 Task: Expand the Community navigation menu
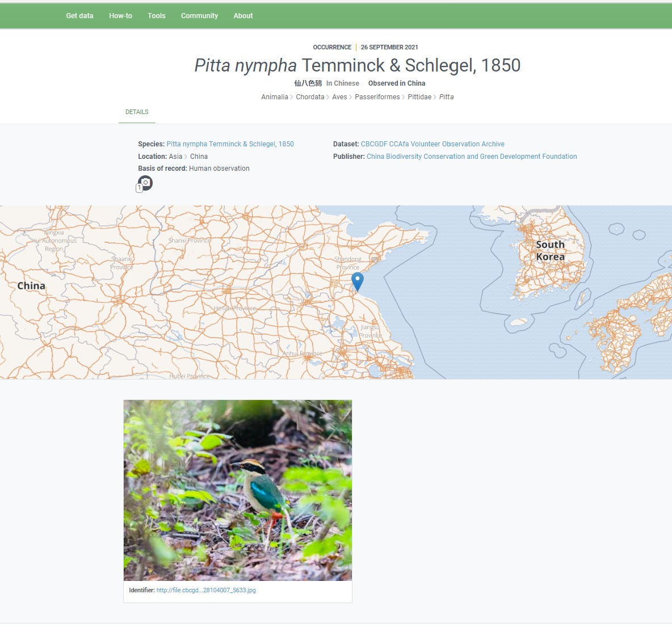[199, 16]
